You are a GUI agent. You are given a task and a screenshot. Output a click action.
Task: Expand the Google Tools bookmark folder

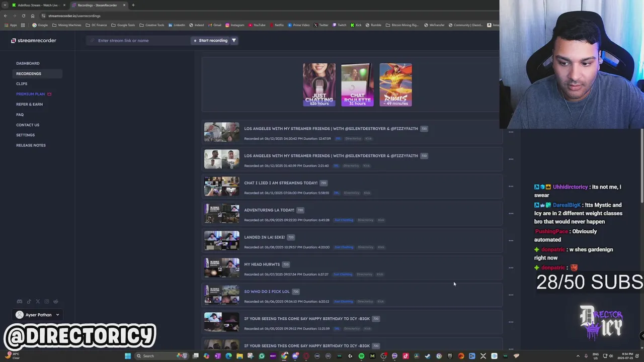pyautogui.click(x=123, y=25)
